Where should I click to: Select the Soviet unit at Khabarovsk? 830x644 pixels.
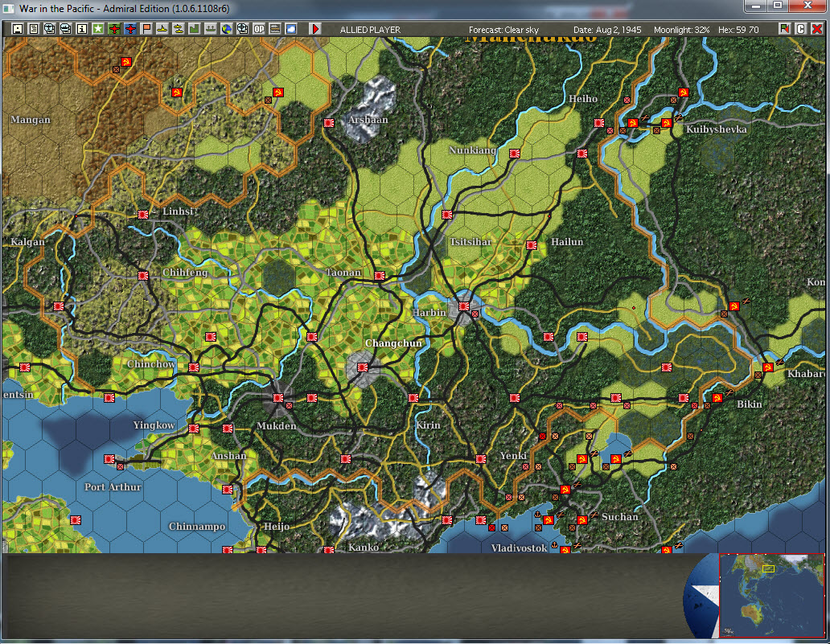[x=768, y=367]
